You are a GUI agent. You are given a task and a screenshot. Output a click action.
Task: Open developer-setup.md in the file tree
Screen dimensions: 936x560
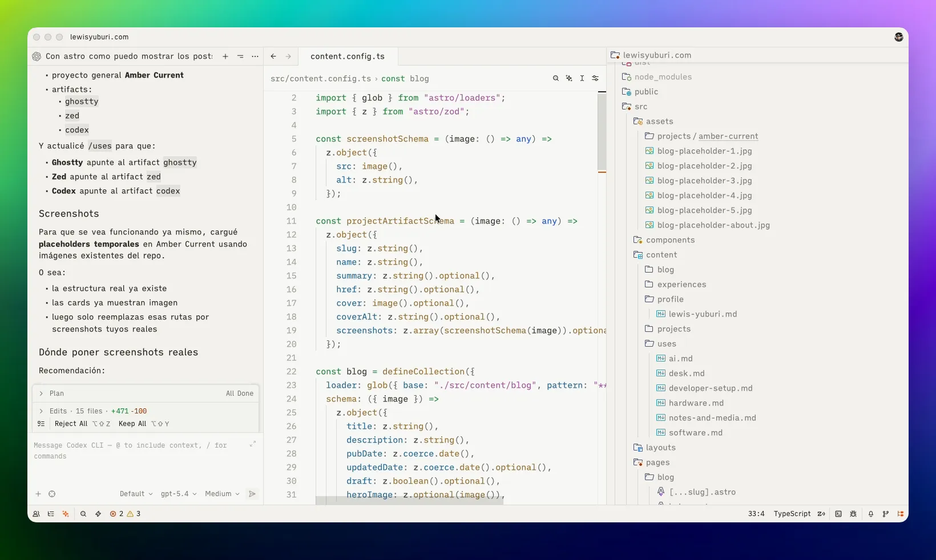click(710, 388)
